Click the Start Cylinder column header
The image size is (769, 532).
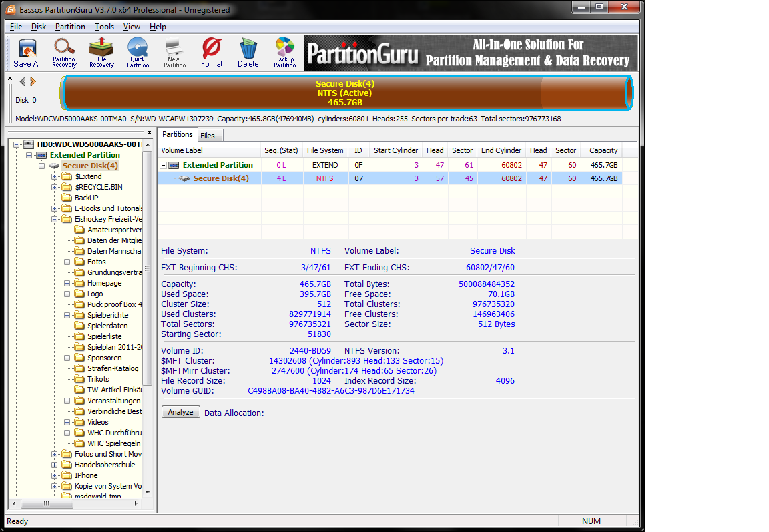click(x=396, y=150)
